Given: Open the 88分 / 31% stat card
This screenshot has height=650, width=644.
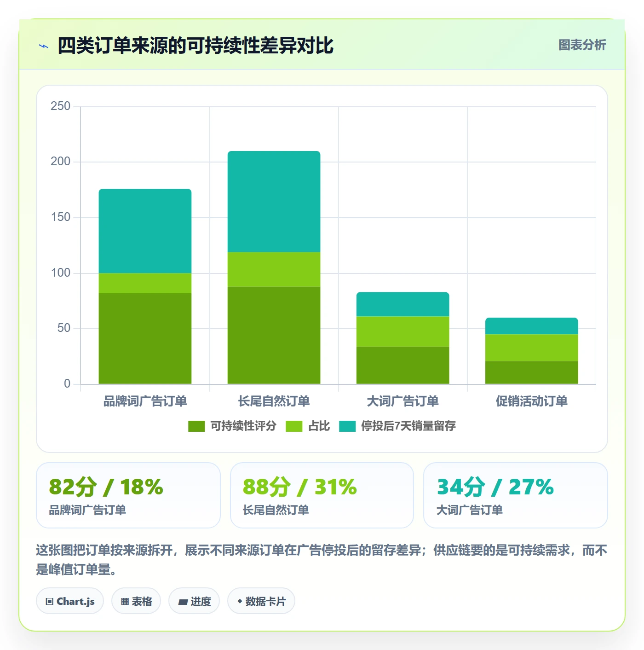Looking at the screenshot, I should point(322,495).
